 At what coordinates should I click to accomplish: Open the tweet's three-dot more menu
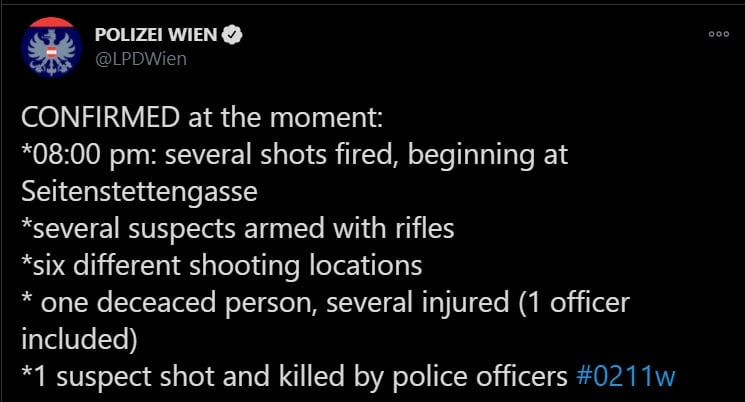tap(718, 33)
